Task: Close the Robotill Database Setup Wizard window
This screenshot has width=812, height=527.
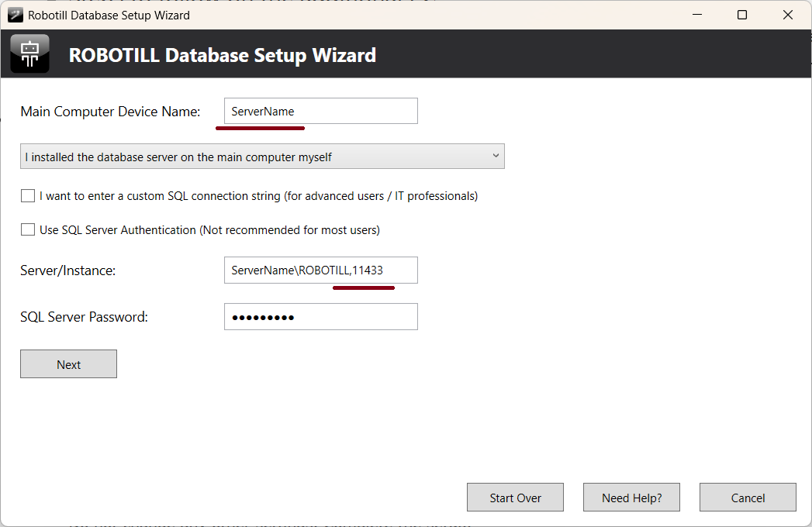Action: [788, 15]
